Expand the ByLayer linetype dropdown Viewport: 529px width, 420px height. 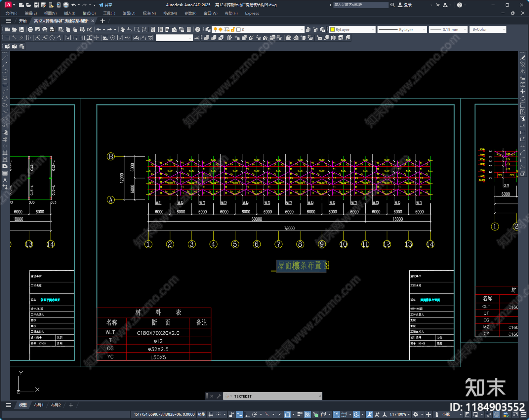pyautogui.click(x=402, y=29)
